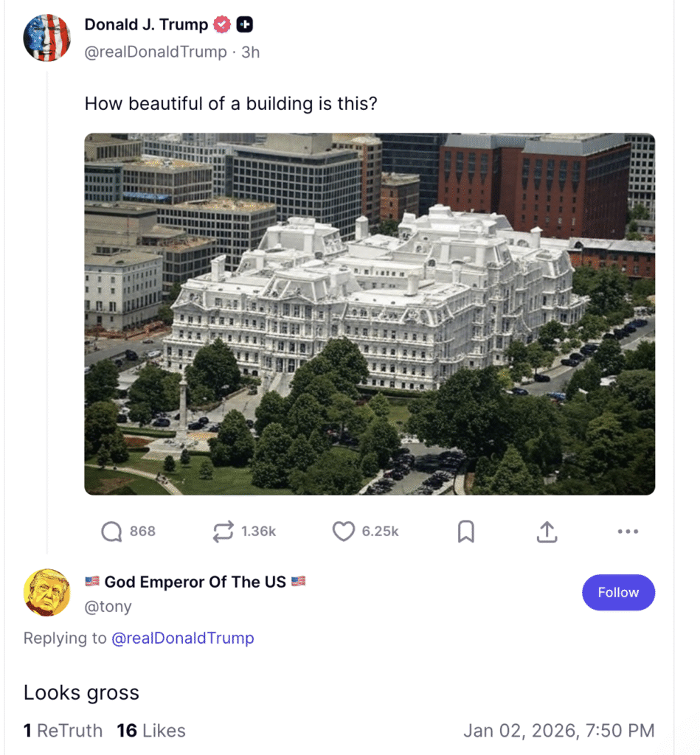Click the 3h post timestamp
Screen dimensions: 700x755
(x=251, y=52)
